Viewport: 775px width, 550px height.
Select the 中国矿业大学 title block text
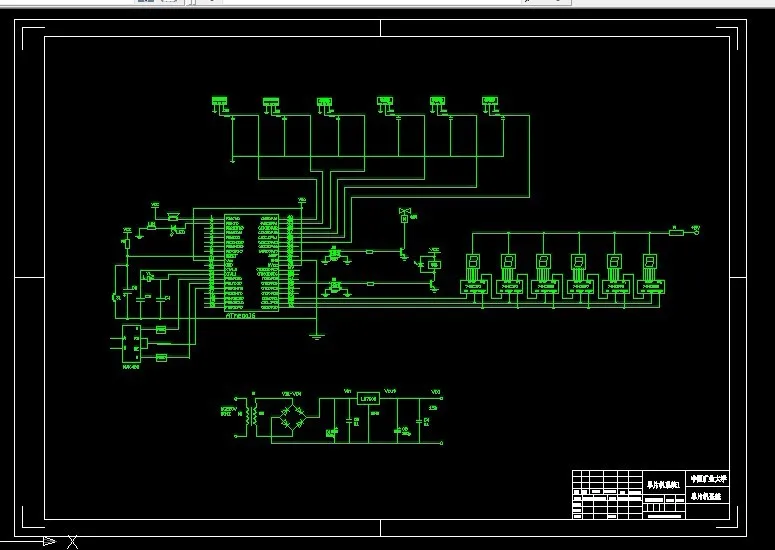coord(709,479)
